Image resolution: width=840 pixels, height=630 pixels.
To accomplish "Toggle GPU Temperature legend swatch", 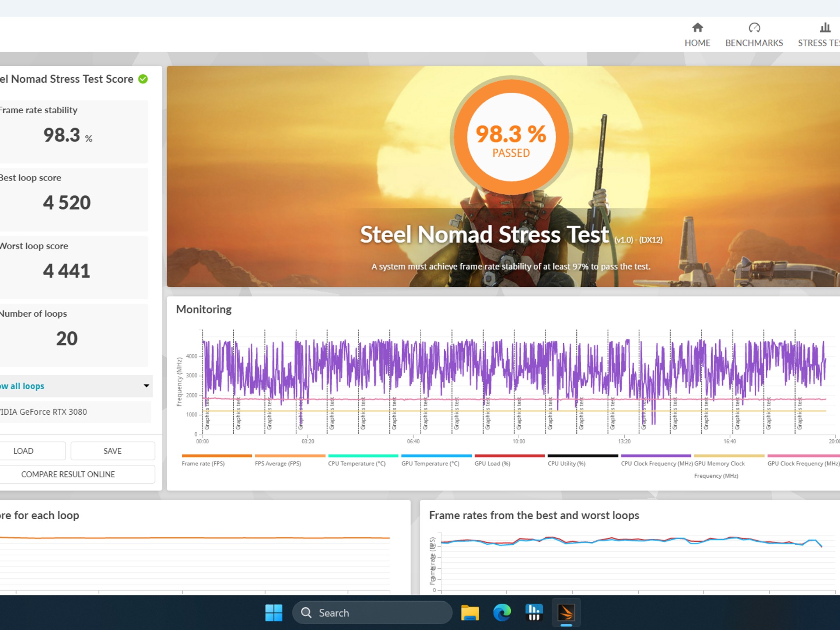I will pyautogui.click(x=436, y=456).
